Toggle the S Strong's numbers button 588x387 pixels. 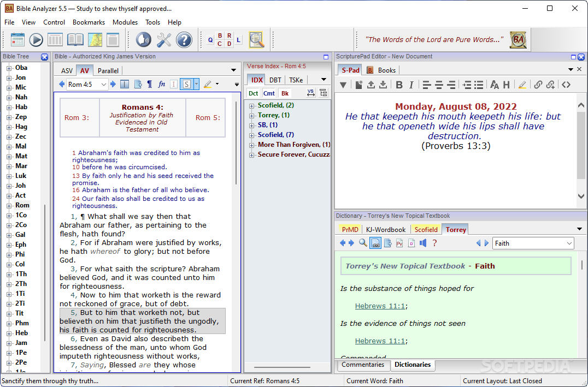[187, 84]
